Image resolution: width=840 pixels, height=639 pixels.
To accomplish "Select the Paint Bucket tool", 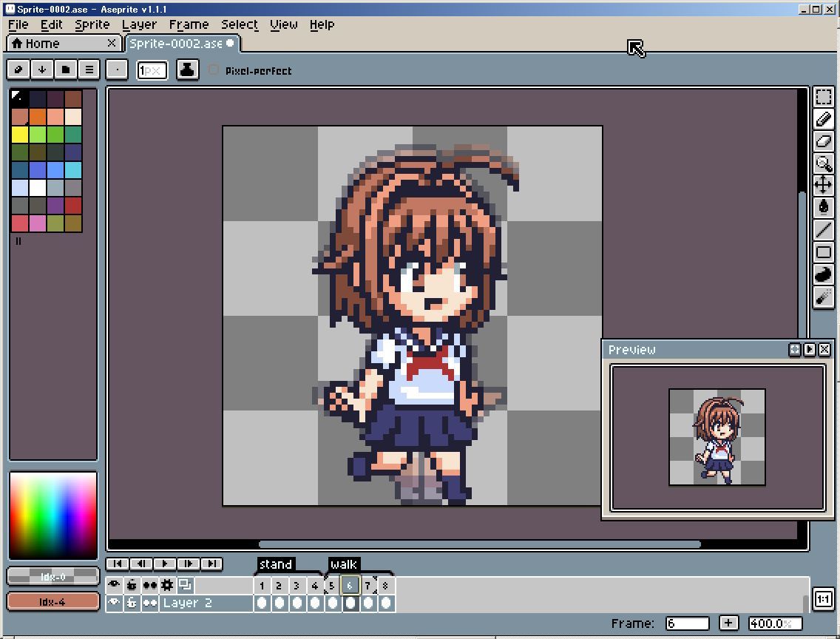I will pos(823,208).
